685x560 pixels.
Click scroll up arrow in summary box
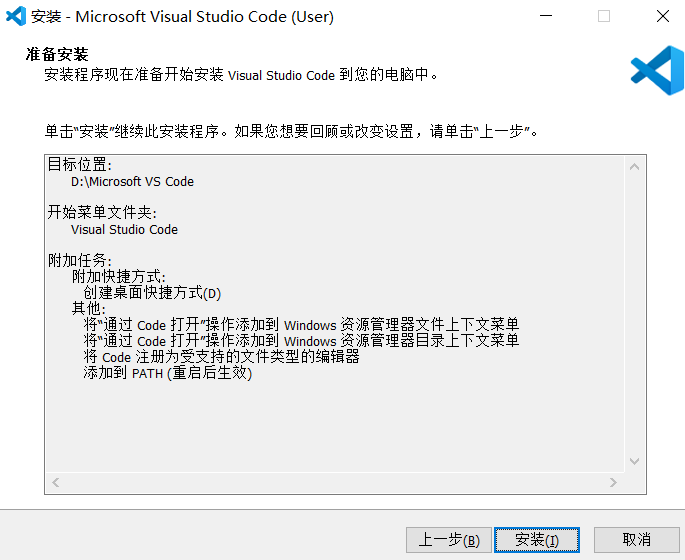[x=634, y=167]
